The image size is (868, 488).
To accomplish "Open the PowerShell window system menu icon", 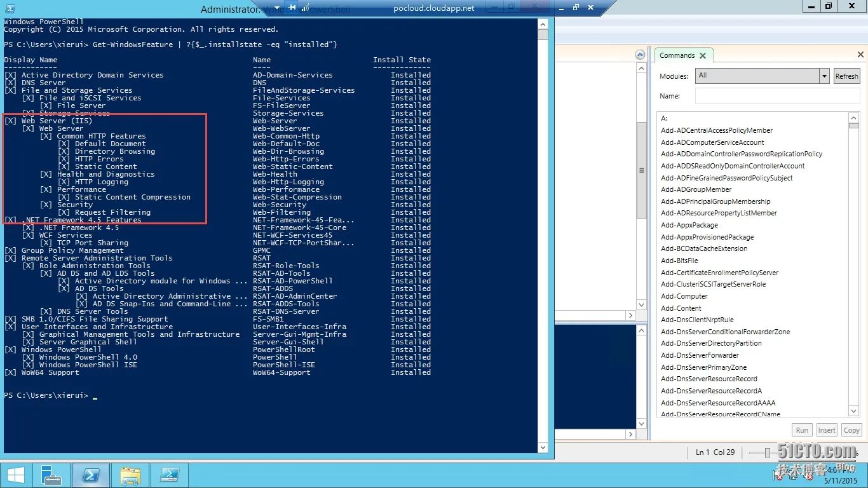I will coord(10,8).
